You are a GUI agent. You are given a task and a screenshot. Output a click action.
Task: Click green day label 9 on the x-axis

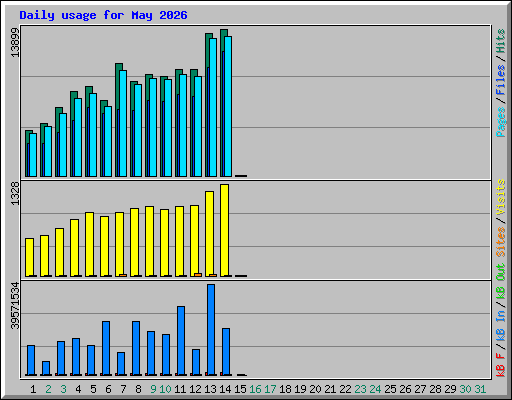[x=153, y=389]
